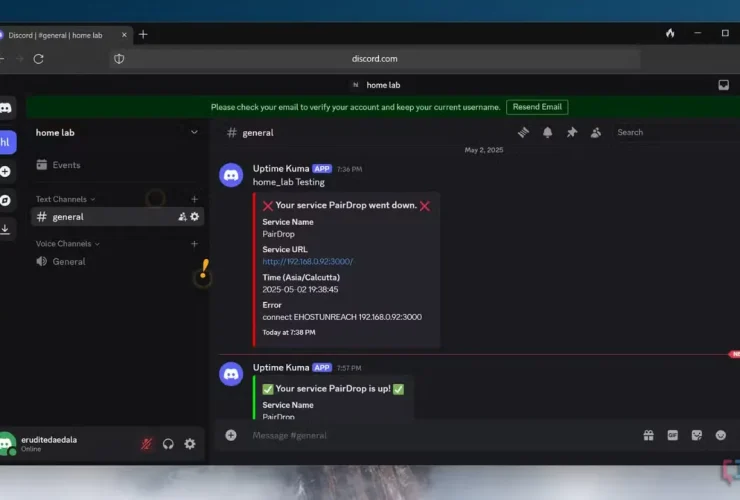740x500 pixels.
Task: Open the 192.168.0.92:3000 service link
Action: 308,262
